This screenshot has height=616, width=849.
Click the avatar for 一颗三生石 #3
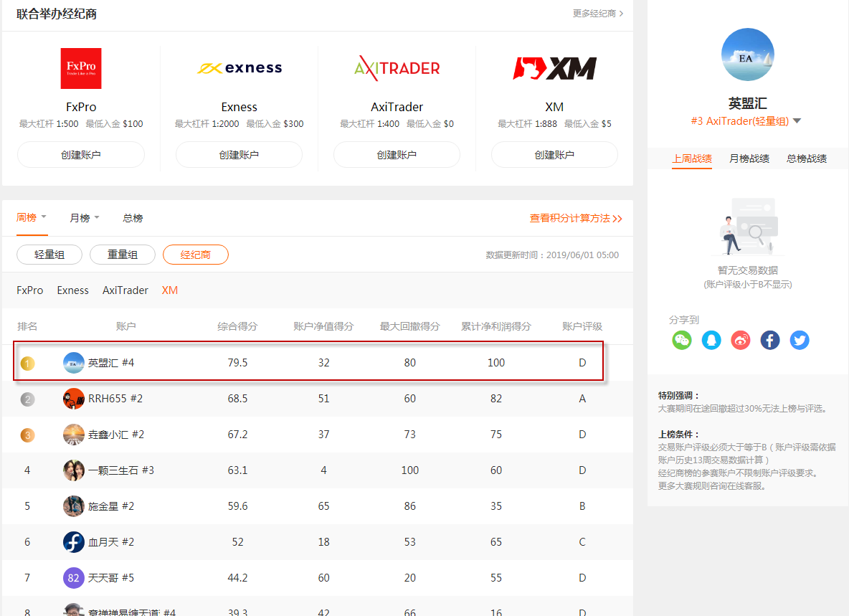click(x=74, y=470)
